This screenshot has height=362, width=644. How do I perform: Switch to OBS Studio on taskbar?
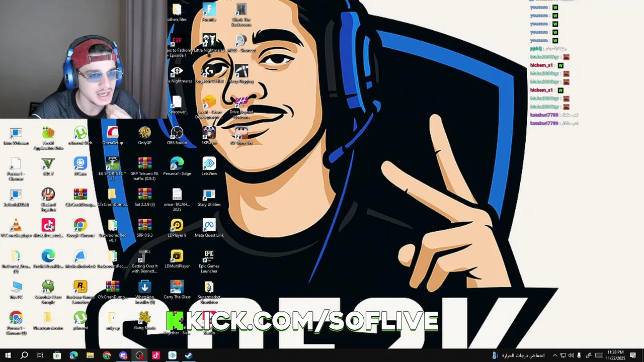click(x=139, y=355)
